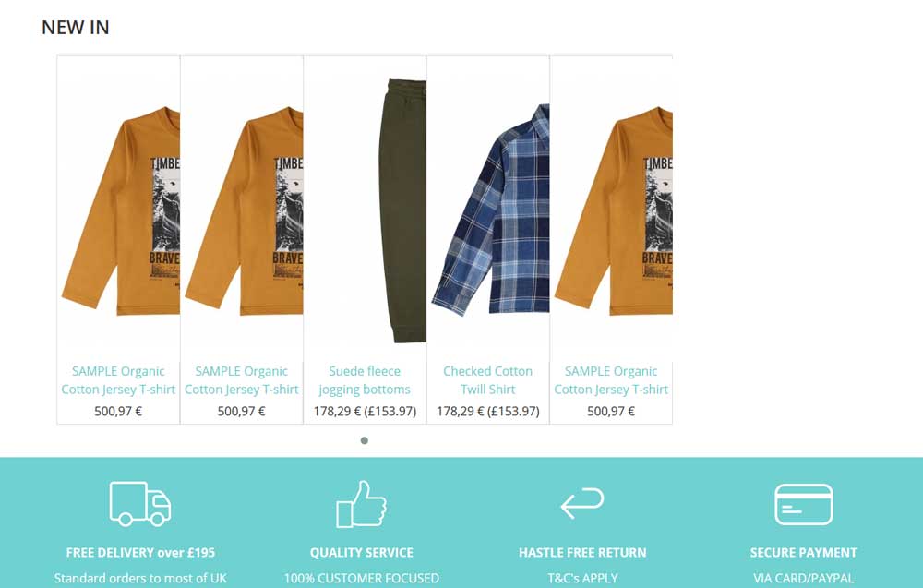Image resolution: width=923 pixels, height=588 pixels.
Task: Click the last orange T-shirt product image
Action: pos(611,210)
